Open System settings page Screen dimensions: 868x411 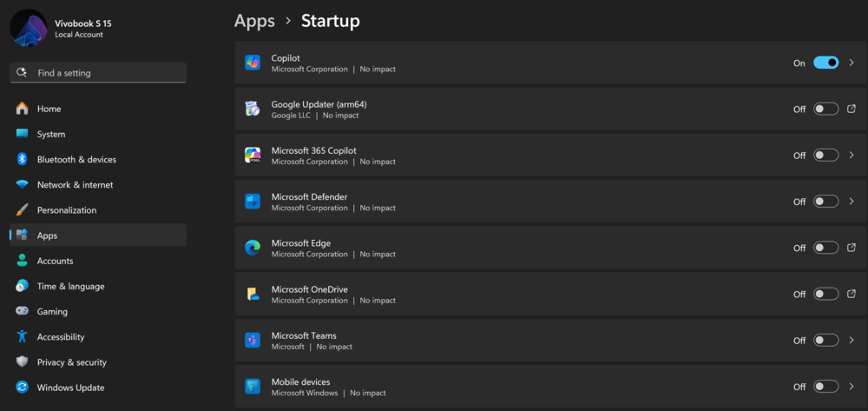click(98, 134)
